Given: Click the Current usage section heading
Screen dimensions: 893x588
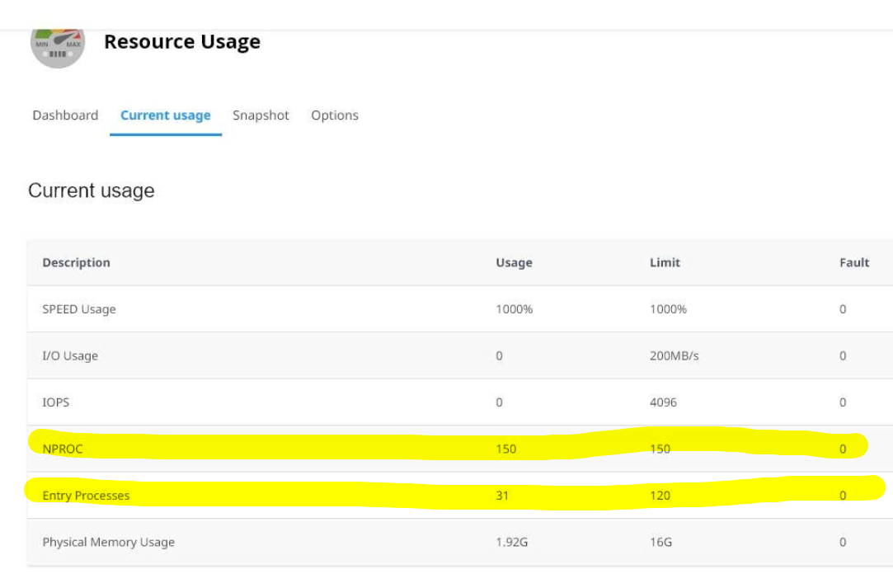Looking at the screenshot, I should click(92, 191).
